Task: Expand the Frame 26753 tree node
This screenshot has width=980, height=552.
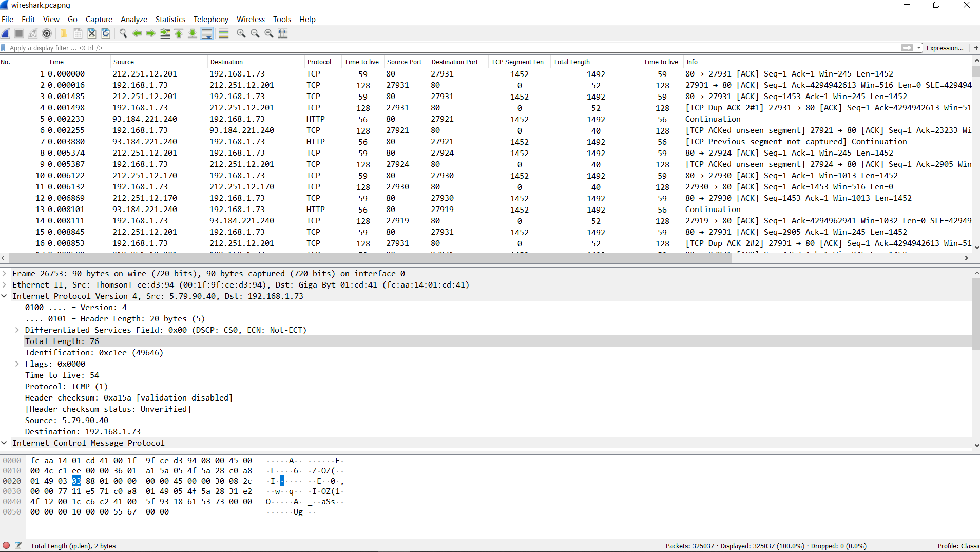Action: coord(5,274)
